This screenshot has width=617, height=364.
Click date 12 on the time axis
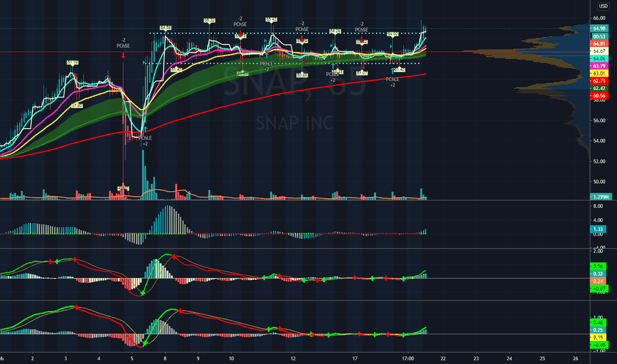(x=293, y=359)
